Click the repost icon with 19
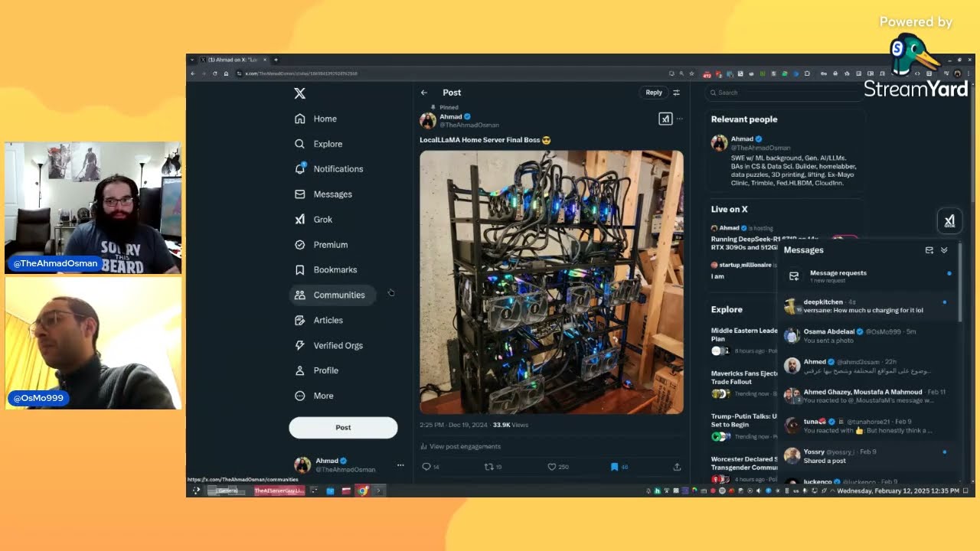 (488, 467)
